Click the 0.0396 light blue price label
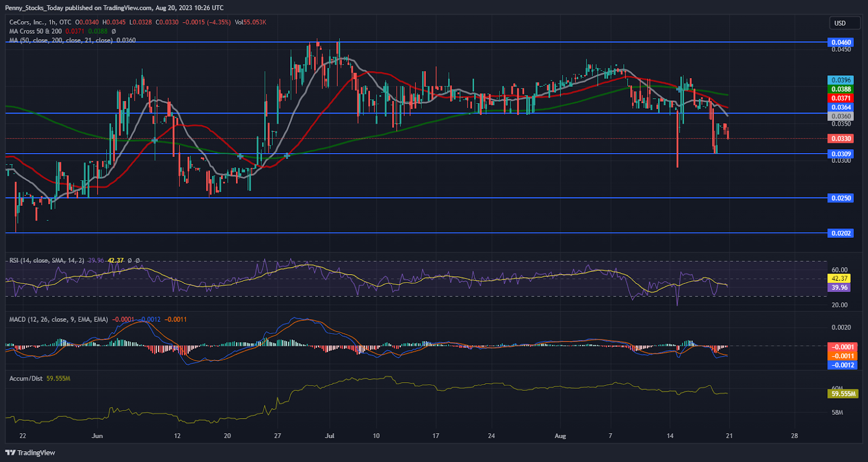Screen dimensions: 868x462 [841, 80]
